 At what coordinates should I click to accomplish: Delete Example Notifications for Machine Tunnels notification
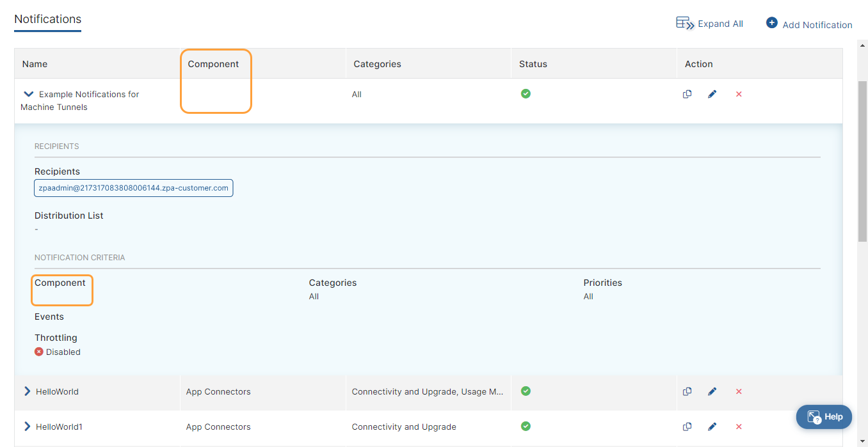point(739,94)
